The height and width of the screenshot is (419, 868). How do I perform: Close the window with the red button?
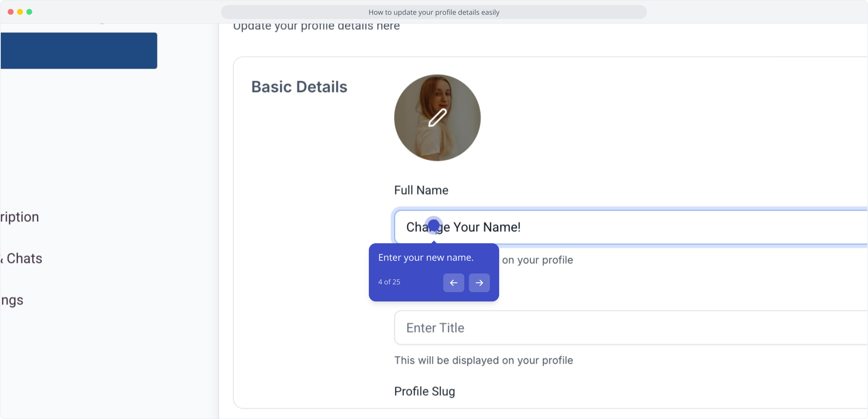pyautogui.click(x=10, y=12)
